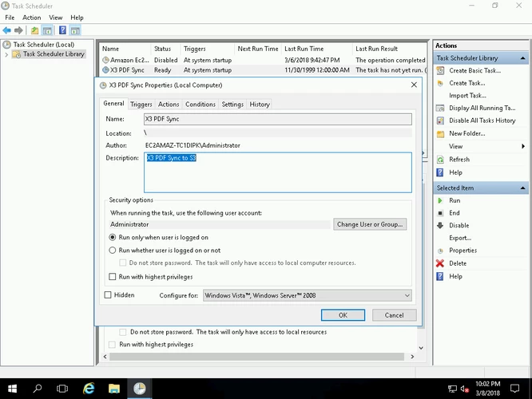
Task: Open the Configure for dropdown
Action: point(308,295)
